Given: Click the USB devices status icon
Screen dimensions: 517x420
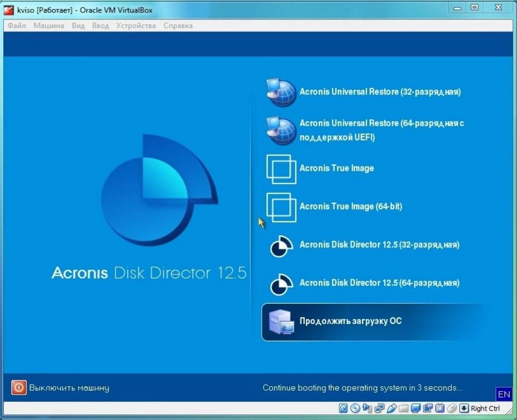Looking at the screenshot, I should (x=392, y=408).
